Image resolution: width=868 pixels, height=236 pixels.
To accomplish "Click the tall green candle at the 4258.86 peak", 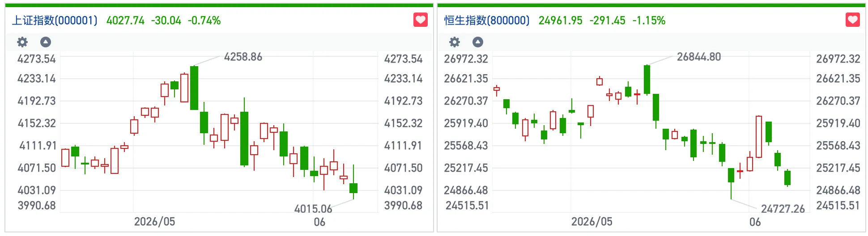I will [194, 88].
